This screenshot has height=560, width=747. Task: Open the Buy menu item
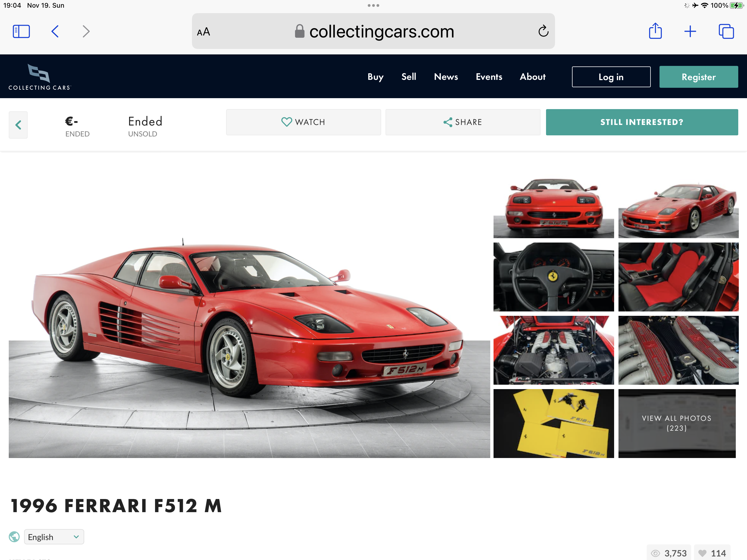tap(375, 77)
